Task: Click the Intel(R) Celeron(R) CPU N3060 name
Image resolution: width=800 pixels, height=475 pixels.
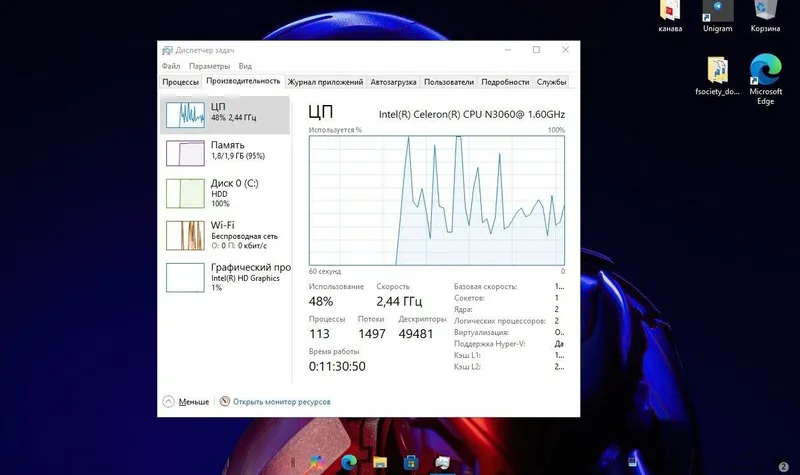Action: click(x=471, y=114)
